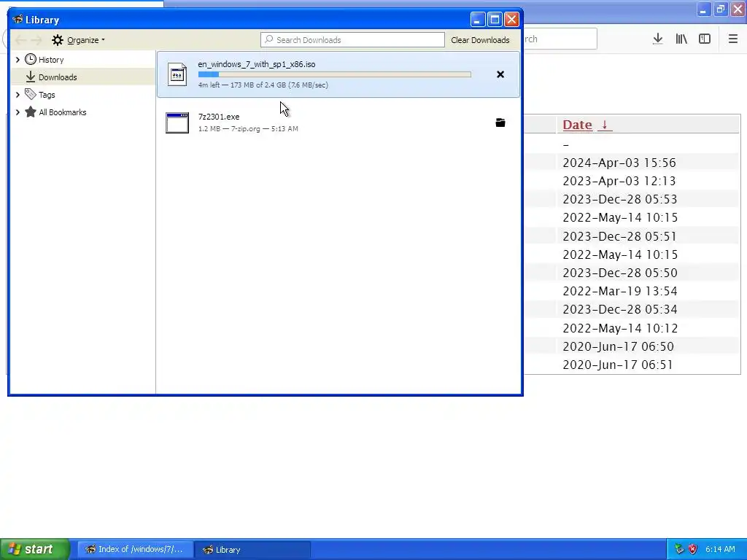Select Downloads in the Library sidebar
The height and width of the screenshot is (560, 747).
tap(58, 77)
